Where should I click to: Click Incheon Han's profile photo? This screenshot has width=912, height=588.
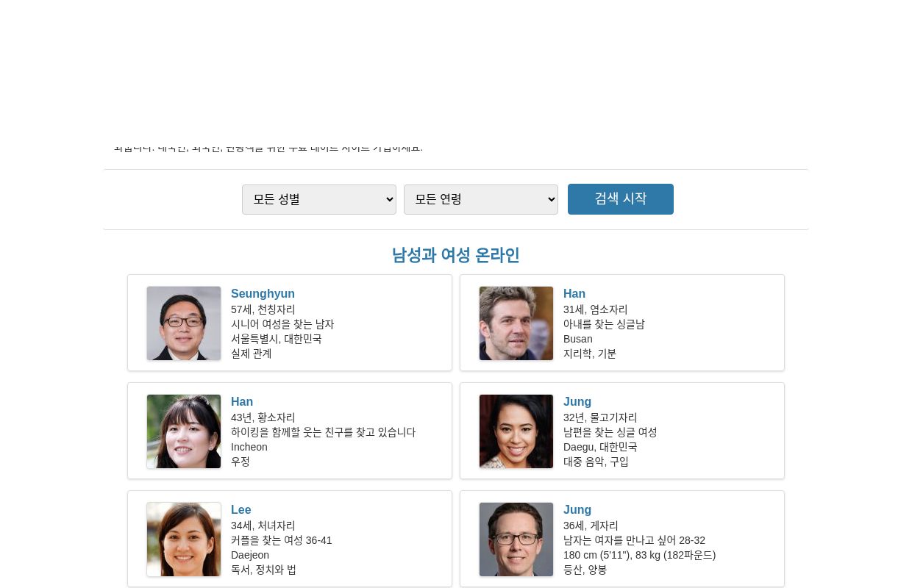click(184, 431)
